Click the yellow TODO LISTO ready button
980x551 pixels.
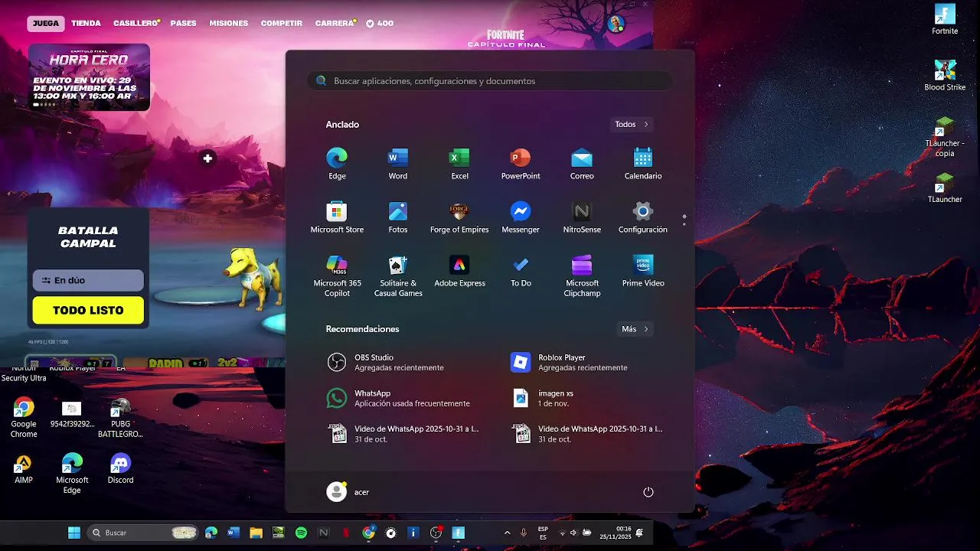pyautogui.click(x=88, y=310)
